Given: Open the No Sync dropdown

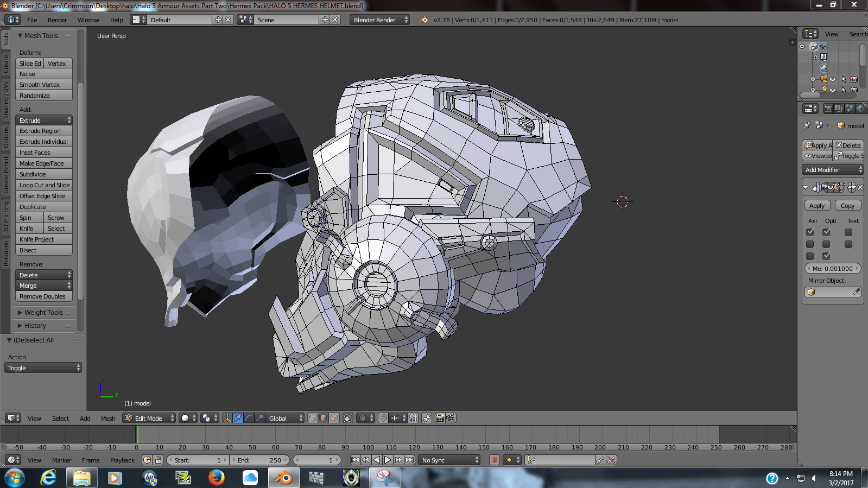Looking at the screenshot, I should [x=450, y=460].
